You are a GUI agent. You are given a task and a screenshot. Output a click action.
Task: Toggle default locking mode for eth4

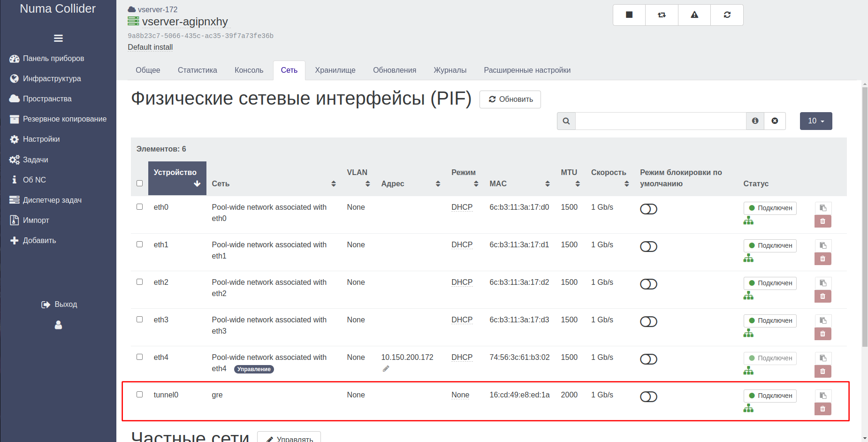tap(648, 359)
